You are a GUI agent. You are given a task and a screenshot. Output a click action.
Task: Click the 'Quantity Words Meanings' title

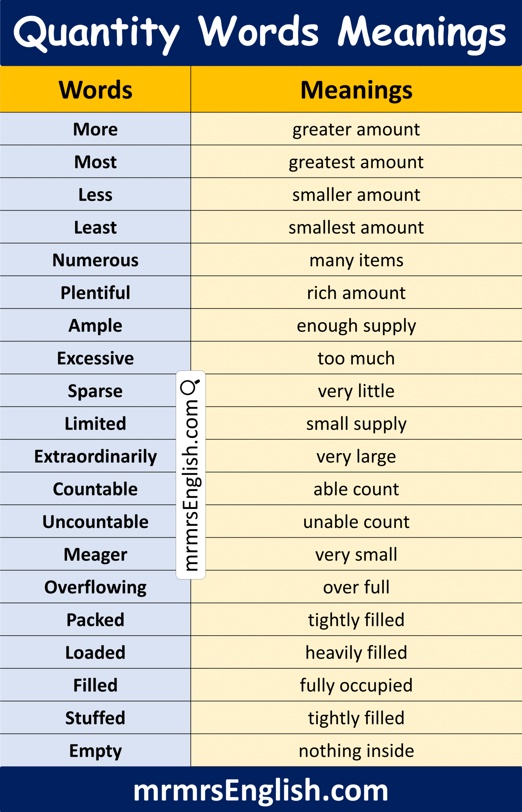[260, 33]
